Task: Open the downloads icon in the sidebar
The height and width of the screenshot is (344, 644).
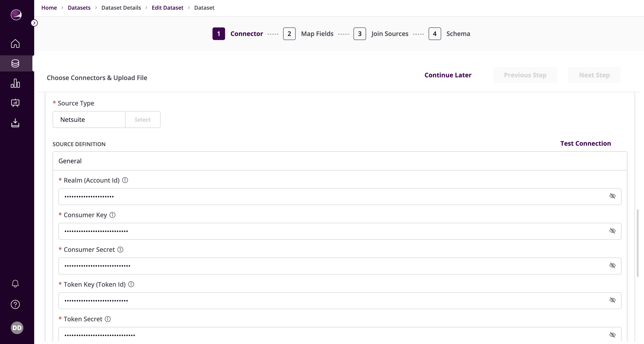Action: 15,123
